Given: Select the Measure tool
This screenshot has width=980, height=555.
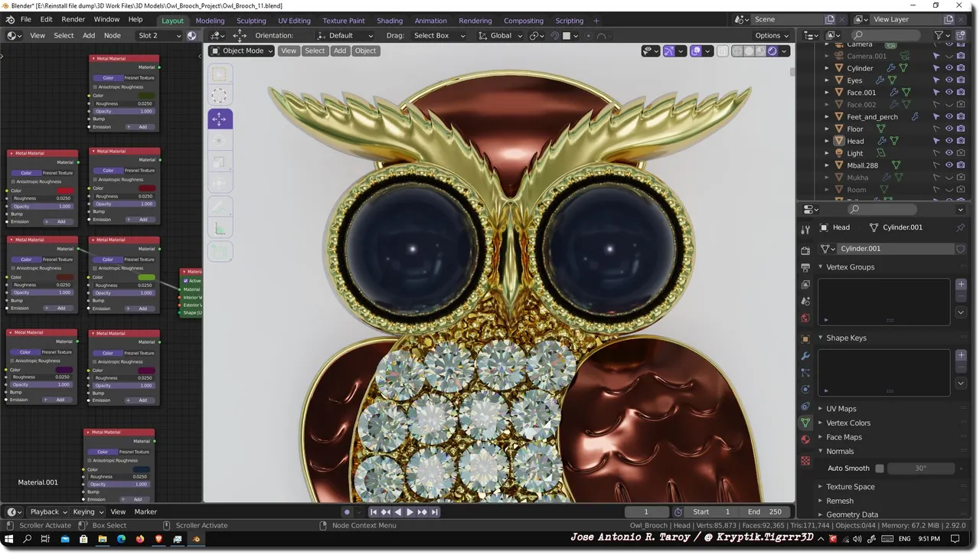Looking at the screenshot, I should (x=220, y=229).
